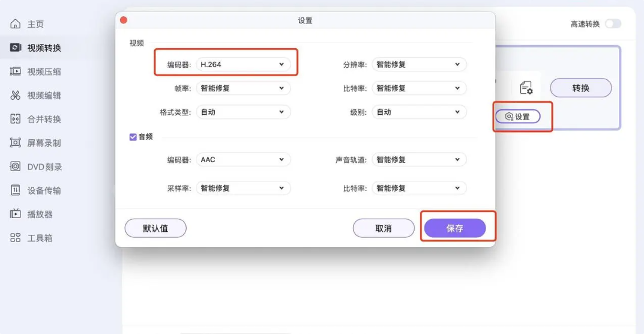Click the 设置 button with gear icon
This screenshot has width=644, height=334.
(x=517, y=117)
